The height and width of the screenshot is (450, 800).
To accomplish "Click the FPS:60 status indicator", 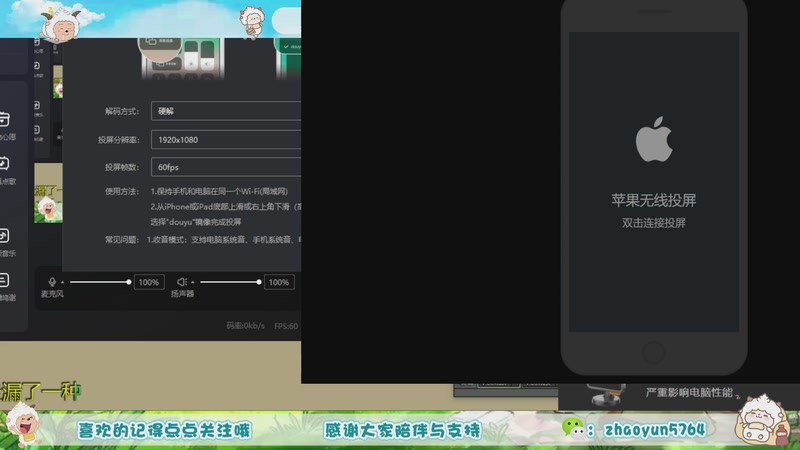I will 286,326.
